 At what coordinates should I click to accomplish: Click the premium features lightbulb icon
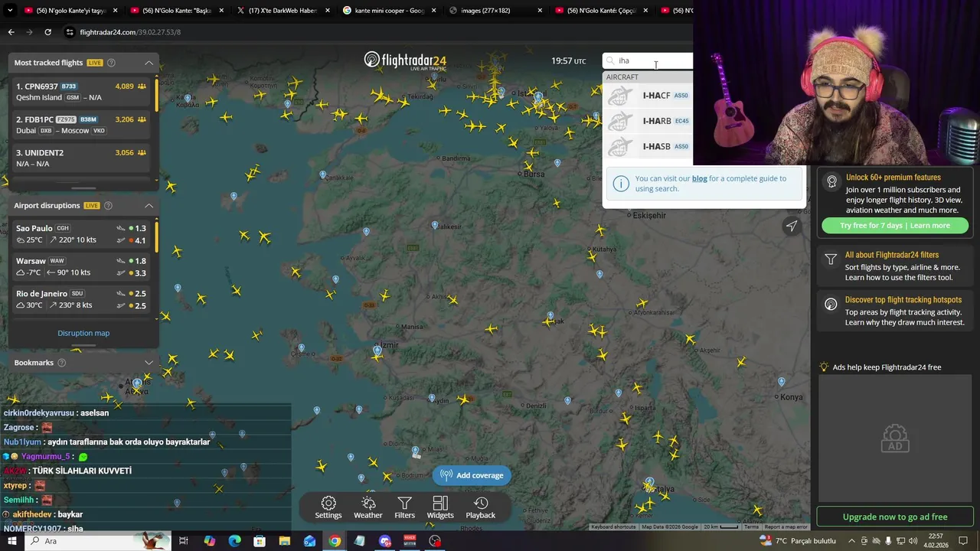point(832,181)
